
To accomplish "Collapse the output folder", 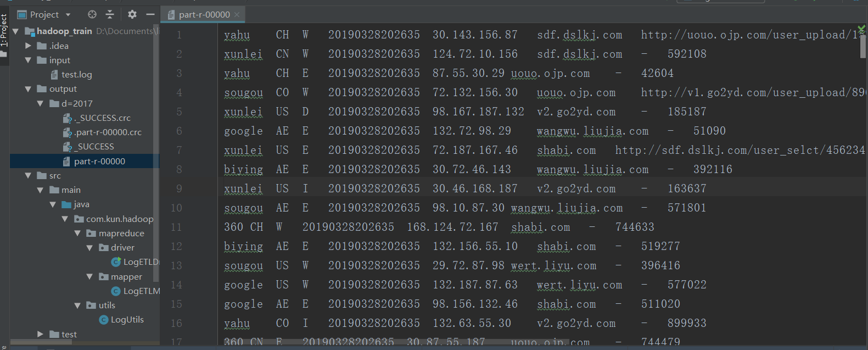I will (x=28, y=89).
